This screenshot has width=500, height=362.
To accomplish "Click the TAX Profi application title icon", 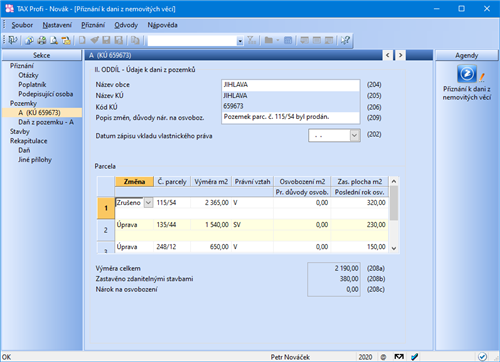I will 9,8.
